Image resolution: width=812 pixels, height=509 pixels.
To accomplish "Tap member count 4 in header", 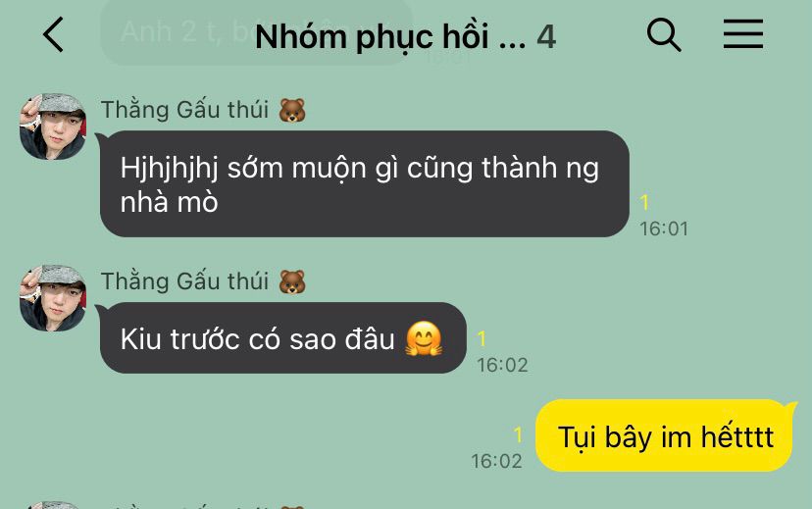I will click(546, 37).
